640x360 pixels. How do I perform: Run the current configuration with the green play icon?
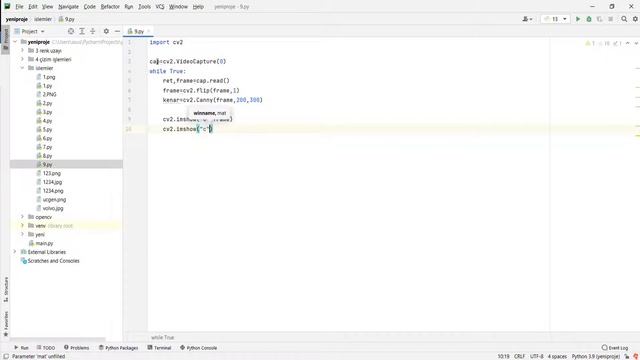click(578, 19)
